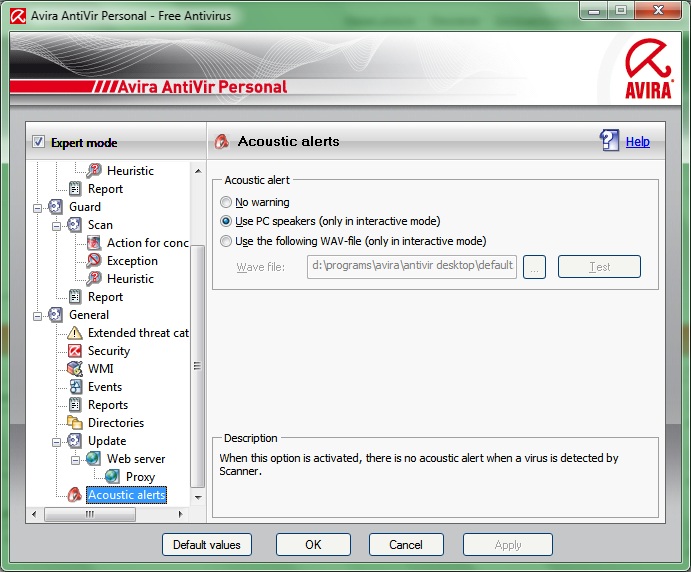
Task: Click the Update gear icon
Action: point(74,440)
